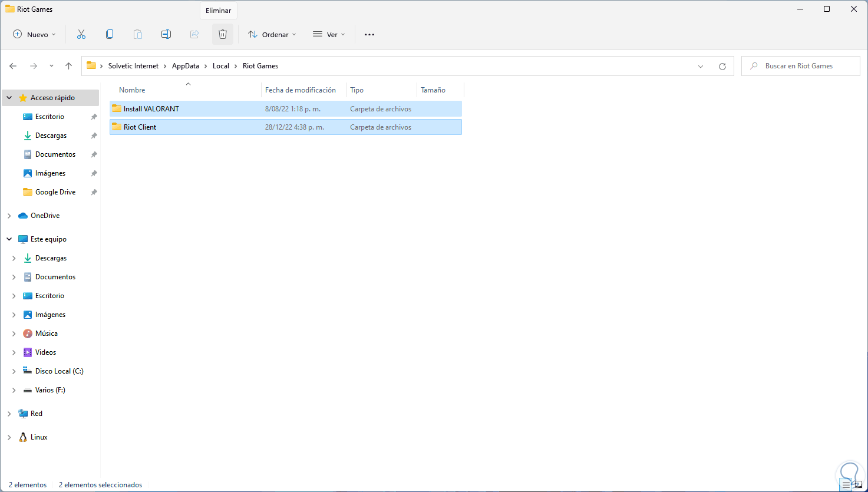Click Solvetic Internet in breadcrumb path
The image size is (868, 492).
click(x=133, y=66)
